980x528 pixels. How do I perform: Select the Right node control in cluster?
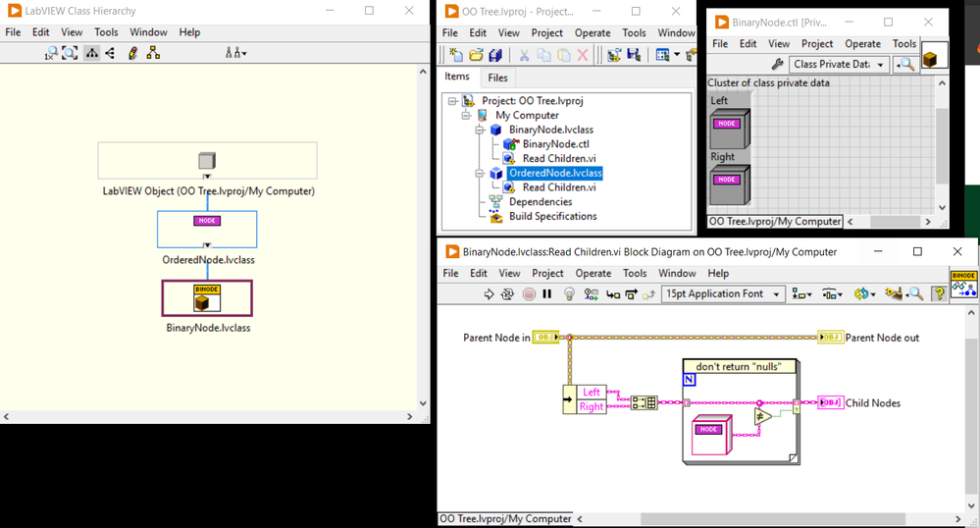730,185
